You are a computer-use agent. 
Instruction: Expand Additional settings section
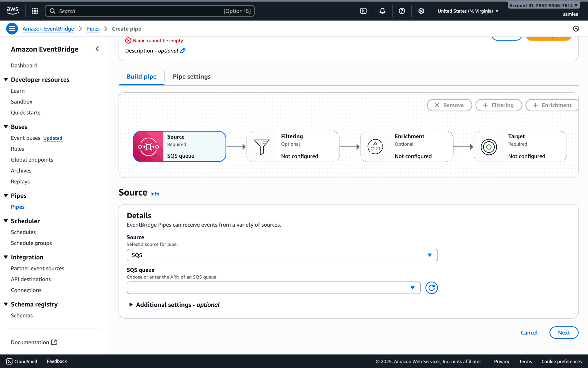pyautogui.click(x=174, y=305)
